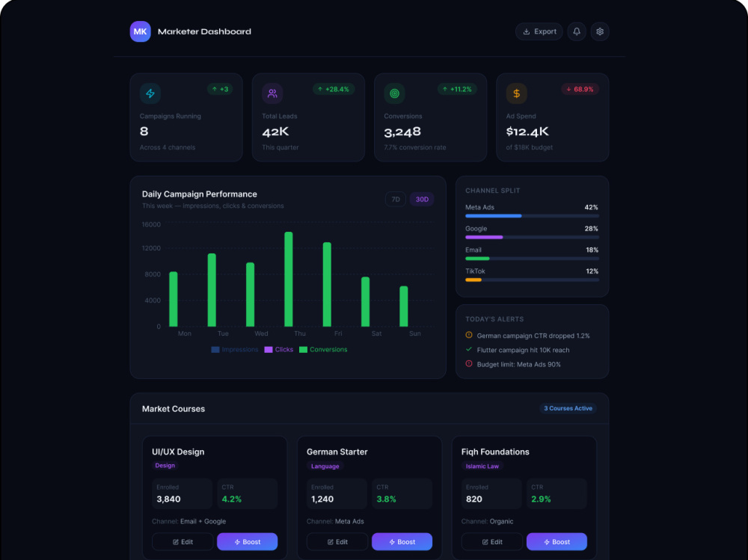Click the 42K Total Leads value
Screen dimensions: 748x560
tap(275, 132)
